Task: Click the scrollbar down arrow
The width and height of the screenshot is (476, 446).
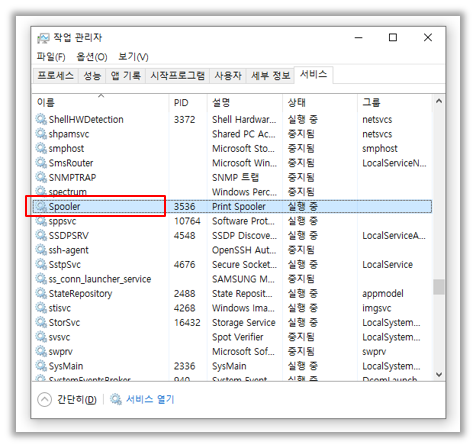Action: coord(439,374)
